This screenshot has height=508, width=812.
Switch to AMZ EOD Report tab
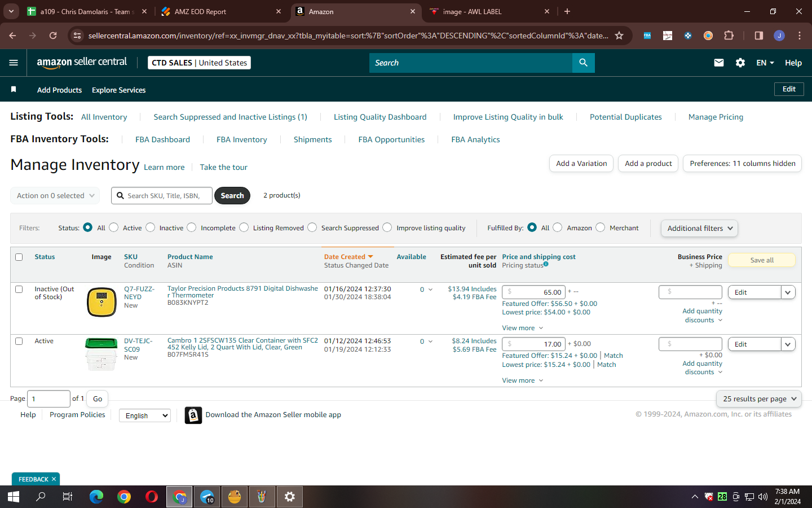tap(220, 11)
